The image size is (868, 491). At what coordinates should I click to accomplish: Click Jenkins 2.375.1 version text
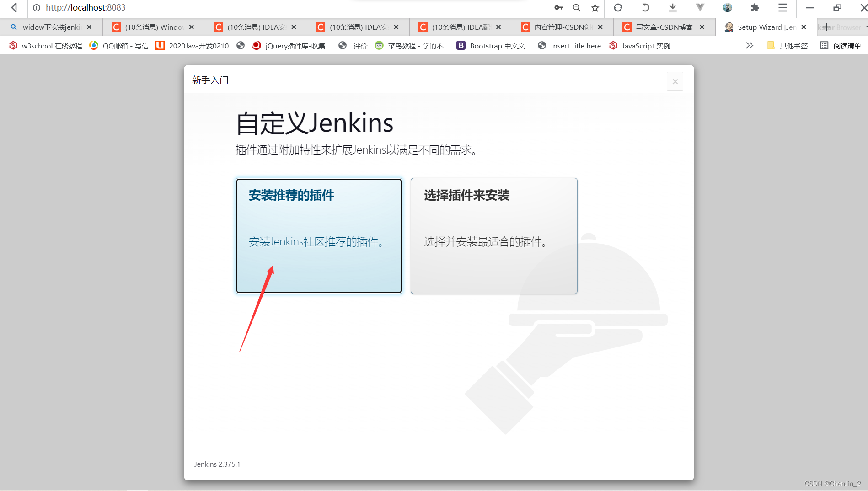217,464
